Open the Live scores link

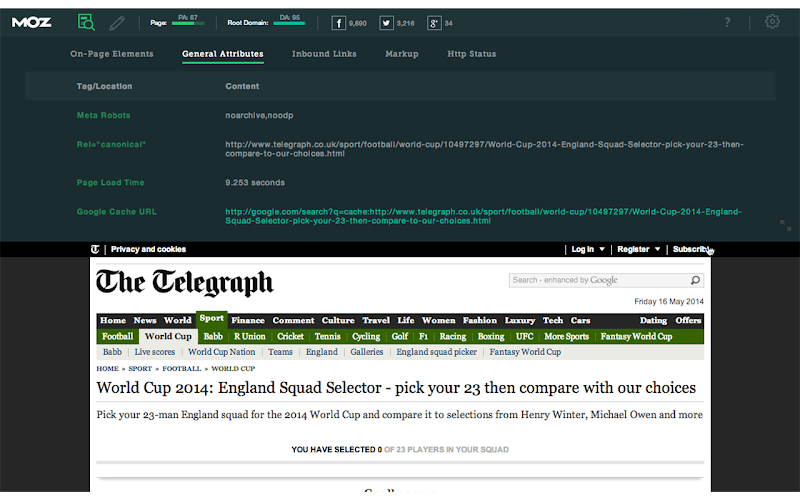click(155, 352)
